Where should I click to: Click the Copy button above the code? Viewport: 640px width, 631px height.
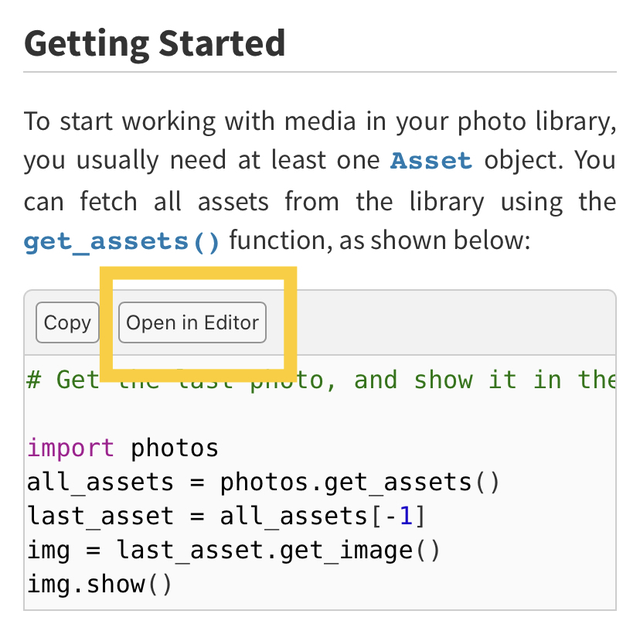67,323
